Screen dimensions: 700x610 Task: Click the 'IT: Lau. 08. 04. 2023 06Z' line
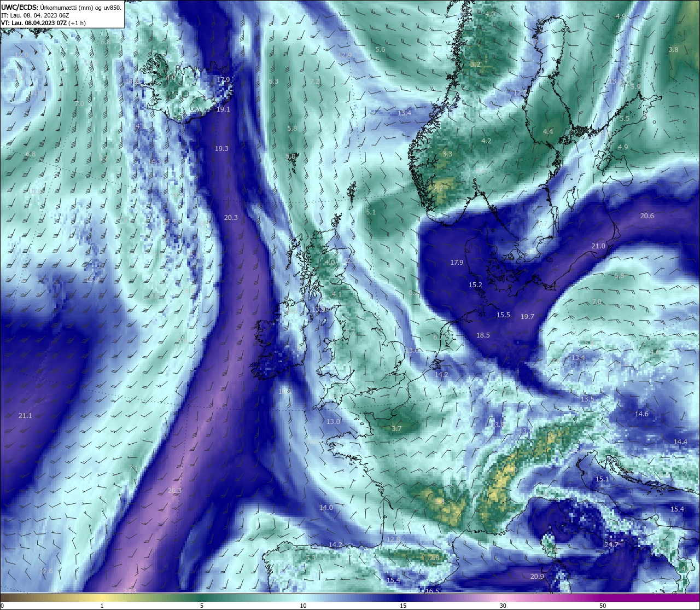(35, 15)
